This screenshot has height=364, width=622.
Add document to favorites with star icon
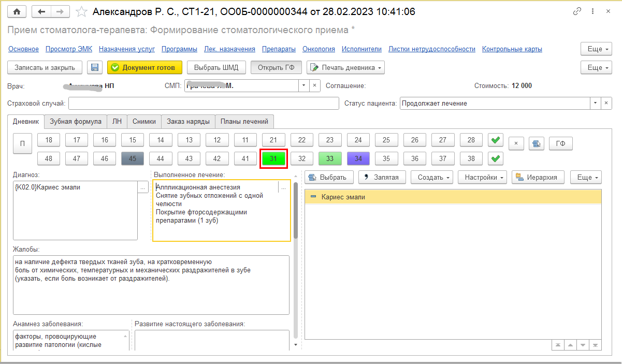[81, 11]
